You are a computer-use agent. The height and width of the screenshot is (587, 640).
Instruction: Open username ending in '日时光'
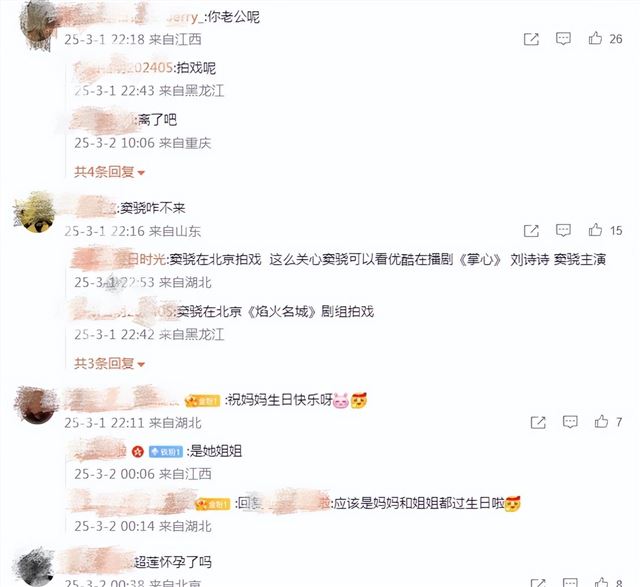click(x=118, y=259)
